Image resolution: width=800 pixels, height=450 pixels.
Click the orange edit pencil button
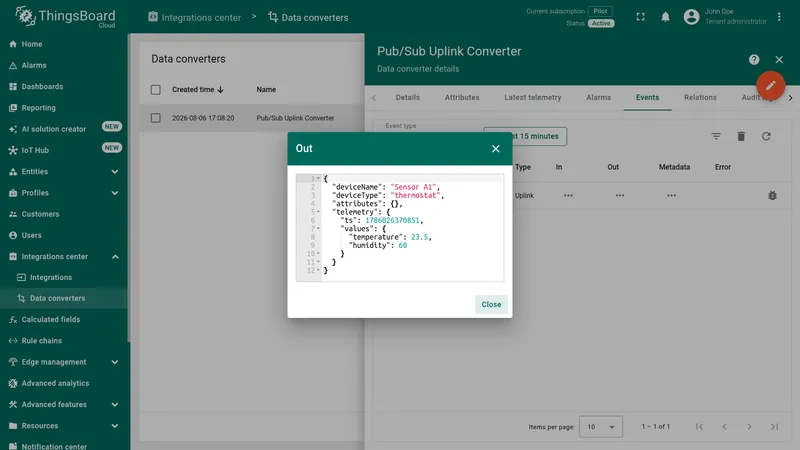click(770, 85)
